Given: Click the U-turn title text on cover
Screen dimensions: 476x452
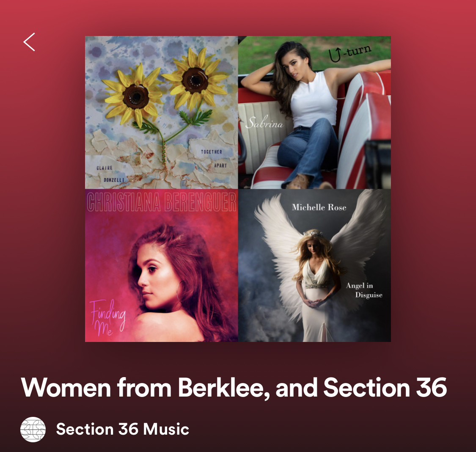Looking at the screenshot, I should (x=350, y=52).
